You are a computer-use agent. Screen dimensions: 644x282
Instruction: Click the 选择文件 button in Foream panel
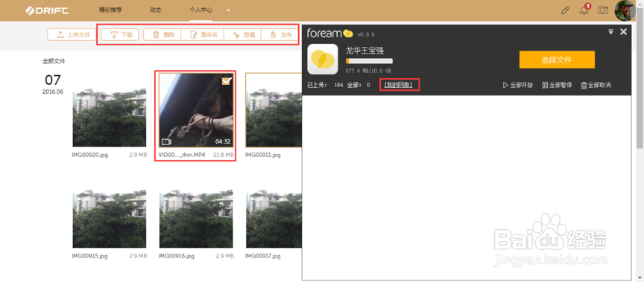pos(557,60)
